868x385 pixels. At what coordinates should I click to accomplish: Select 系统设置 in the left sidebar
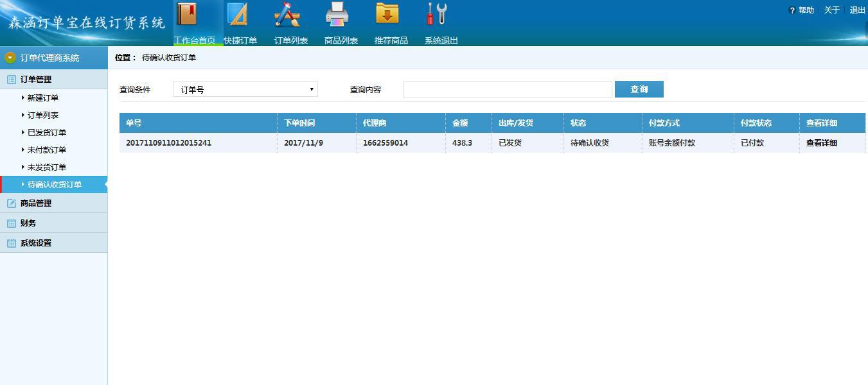pos(37,243)
